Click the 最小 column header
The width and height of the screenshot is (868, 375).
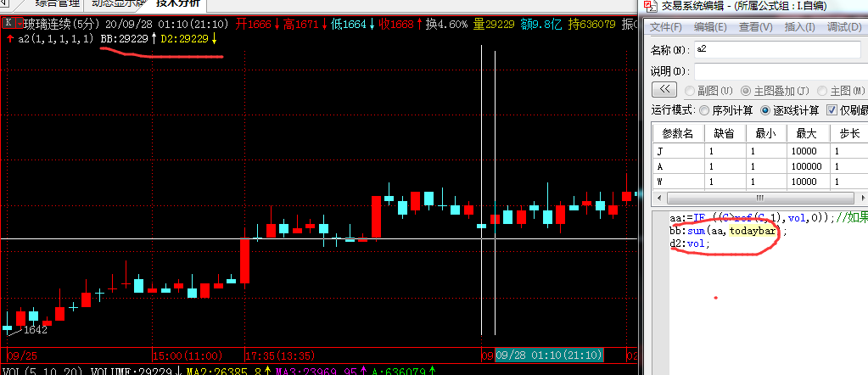coord(766,133)
